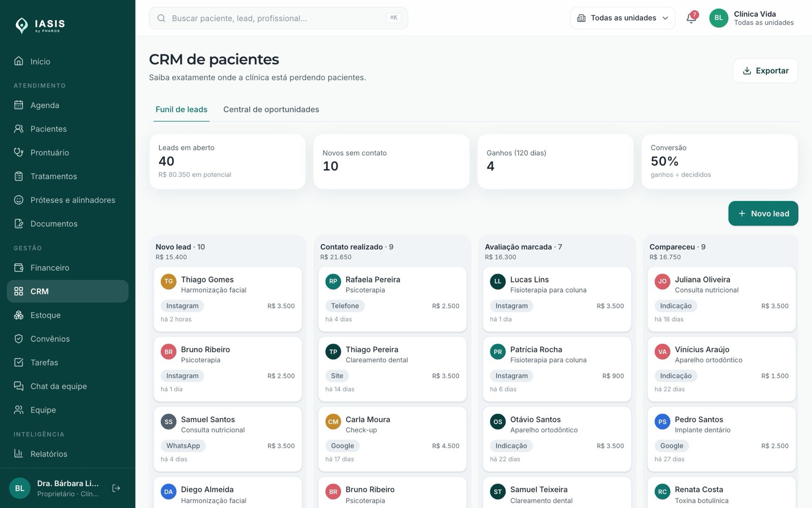Open the Próteses e alinhadores smiley icon
Viewport: 812px width, 508px height.
19,200
